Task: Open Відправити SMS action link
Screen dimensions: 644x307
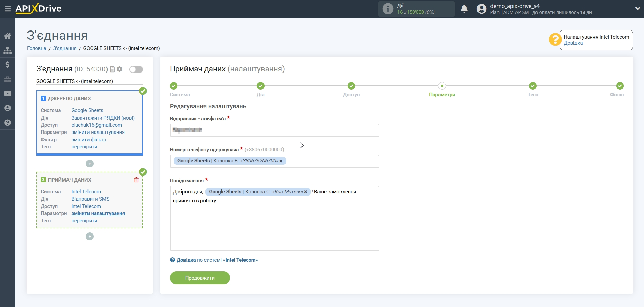Action: pyautogui.click(x=90, y=199)
